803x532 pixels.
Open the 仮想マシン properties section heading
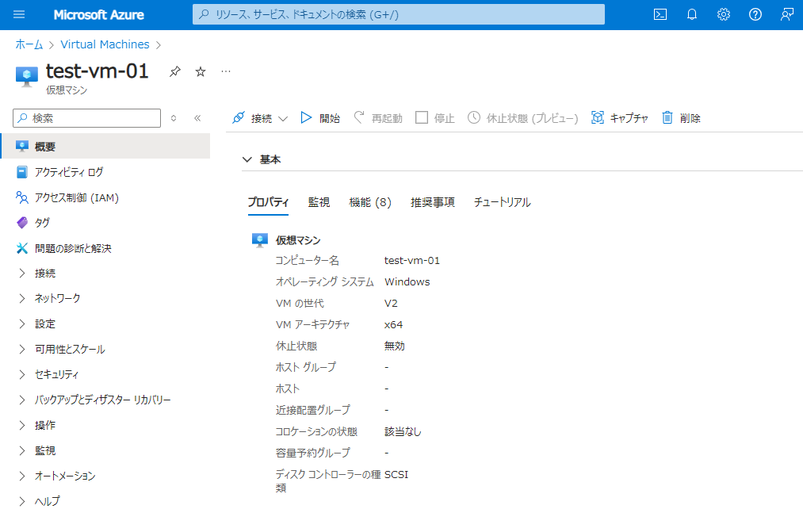tap(298, 240)
